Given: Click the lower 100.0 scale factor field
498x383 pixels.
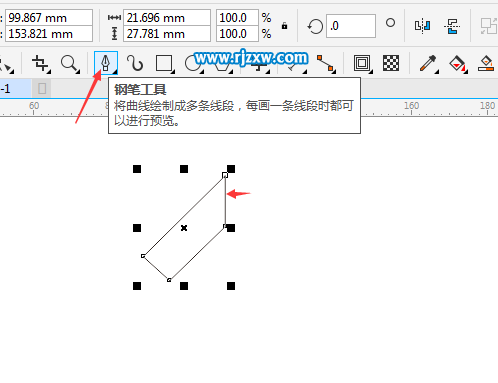Looking at the screenshot, I should point(237,34).
